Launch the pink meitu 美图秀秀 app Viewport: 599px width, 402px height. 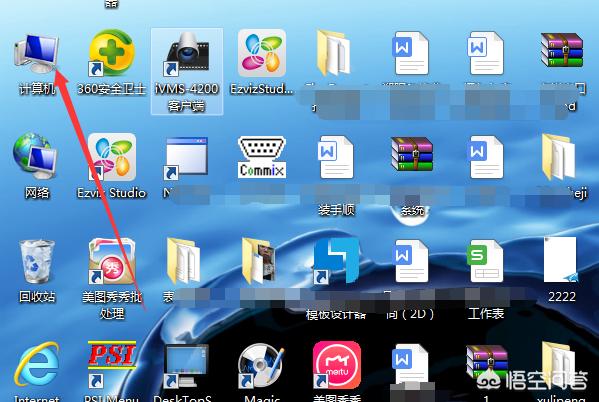(x=337, y=365)
